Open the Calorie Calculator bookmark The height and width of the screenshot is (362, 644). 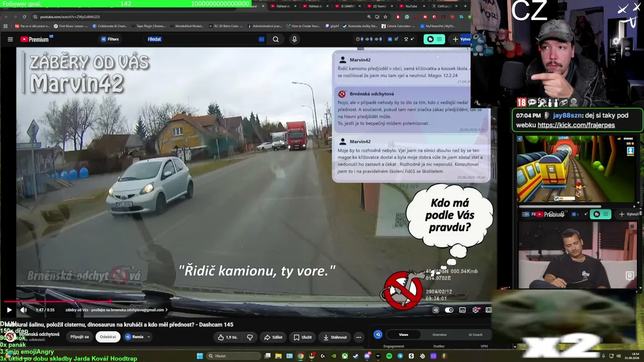tap(398, 26)
